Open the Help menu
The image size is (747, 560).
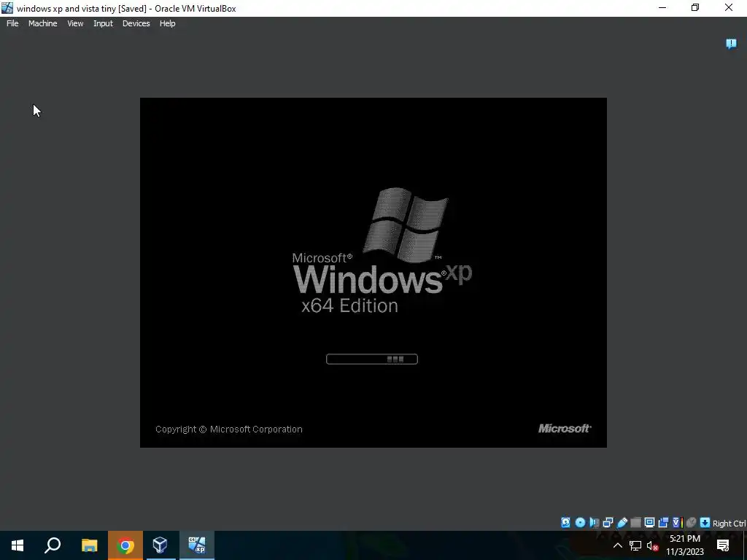(x=167, y=23)
